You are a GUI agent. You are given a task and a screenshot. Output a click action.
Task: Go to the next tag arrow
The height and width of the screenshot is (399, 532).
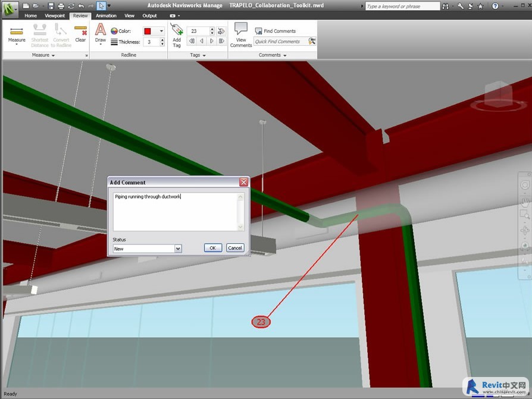pos(211,41)
